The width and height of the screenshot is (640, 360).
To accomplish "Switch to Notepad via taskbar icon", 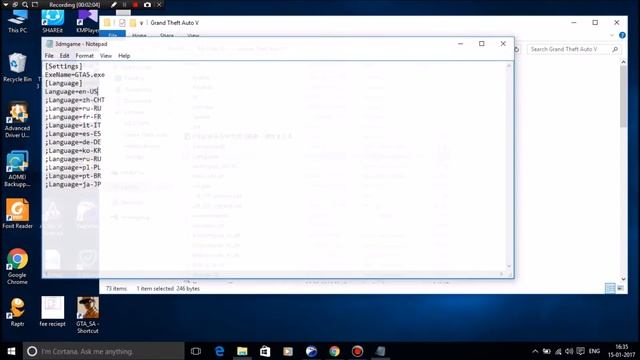I will pos(380,351).
